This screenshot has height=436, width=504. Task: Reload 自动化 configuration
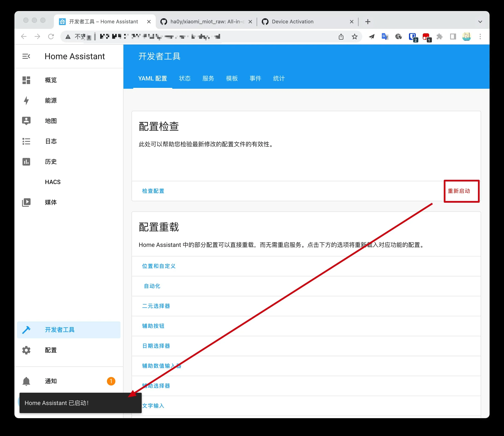(152, 286)
